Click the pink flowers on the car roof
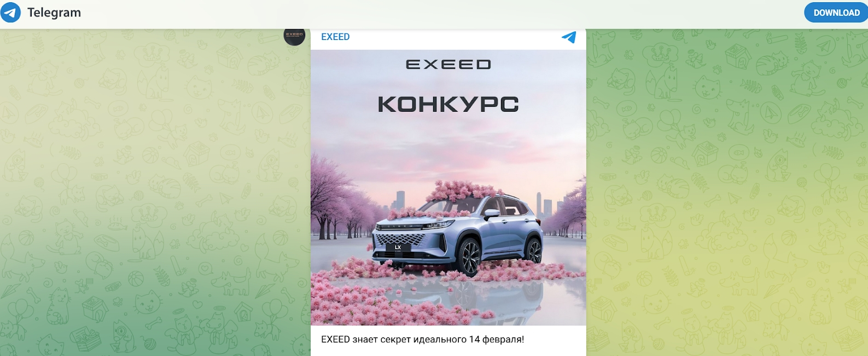The height and width of the screenshot is (356, 868). [x=459, y=191]
